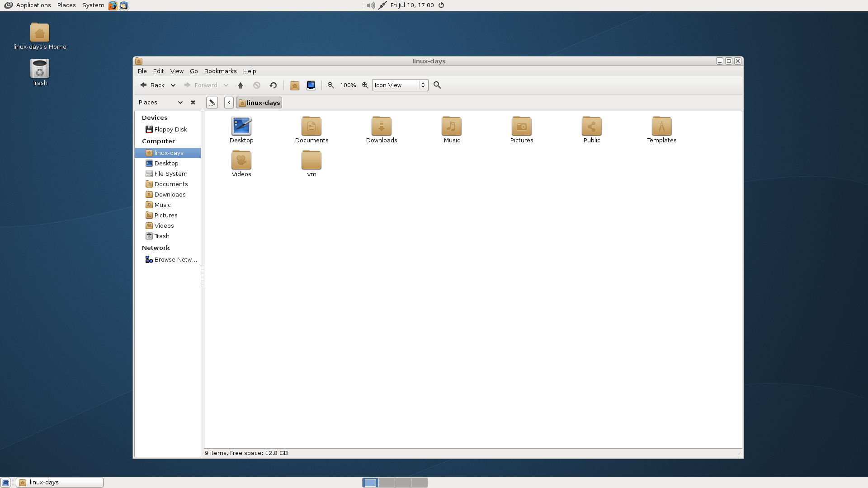Open the Edit menu

(158, 71)
